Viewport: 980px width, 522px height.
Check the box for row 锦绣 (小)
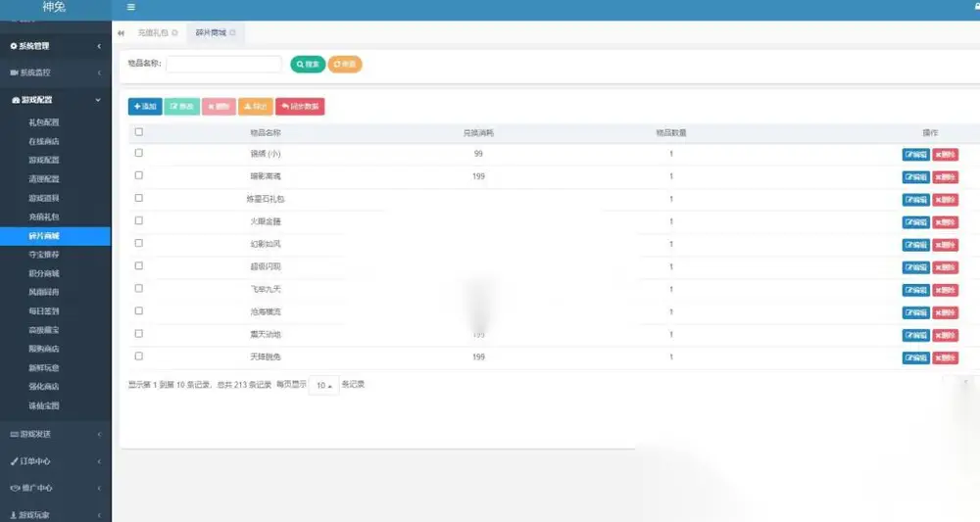point(139,153)
